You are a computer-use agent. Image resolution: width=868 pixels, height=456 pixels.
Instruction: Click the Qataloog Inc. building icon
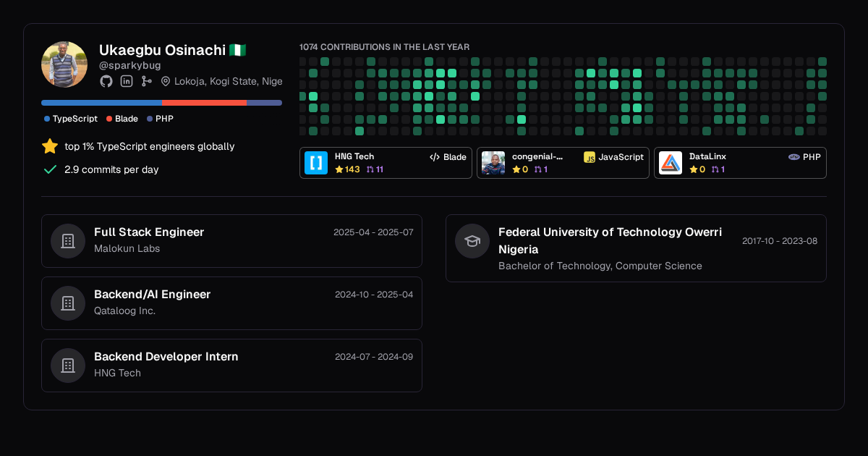(x=68, y=303)
